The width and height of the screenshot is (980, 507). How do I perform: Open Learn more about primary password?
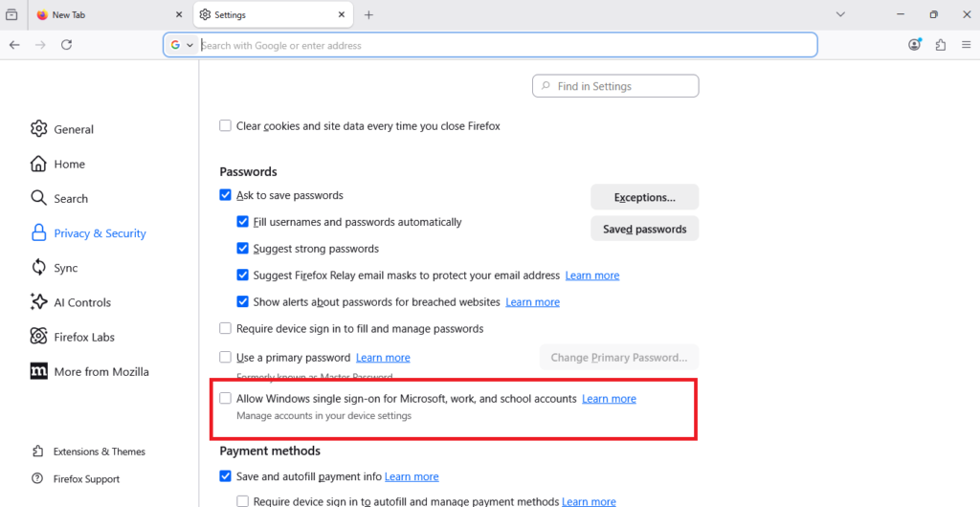pyautogui.click(x=383, y=358)
